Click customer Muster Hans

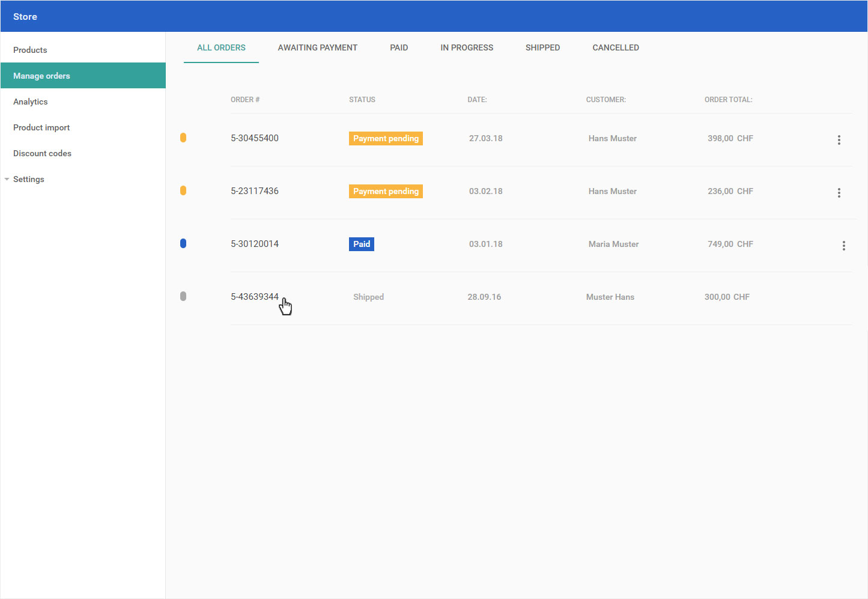(x=610, y=297)
